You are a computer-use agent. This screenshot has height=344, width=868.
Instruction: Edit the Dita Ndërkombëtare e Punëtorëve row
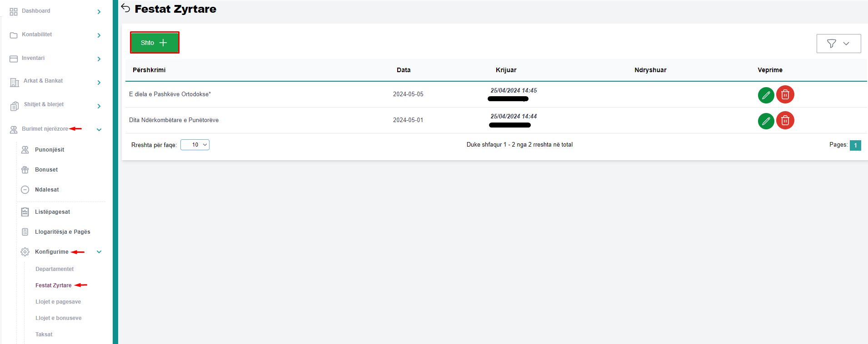pyautogui.click(x=766, y=121)
